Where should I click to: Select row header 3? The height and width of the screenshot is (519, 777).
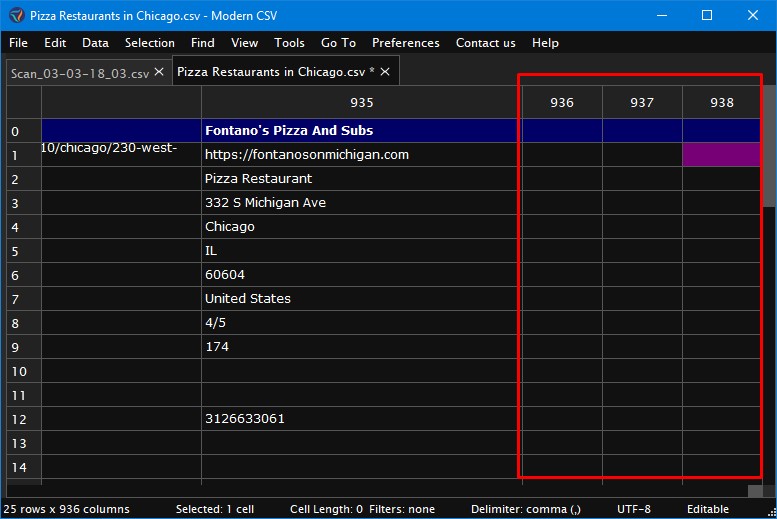(x=24, y=203)
